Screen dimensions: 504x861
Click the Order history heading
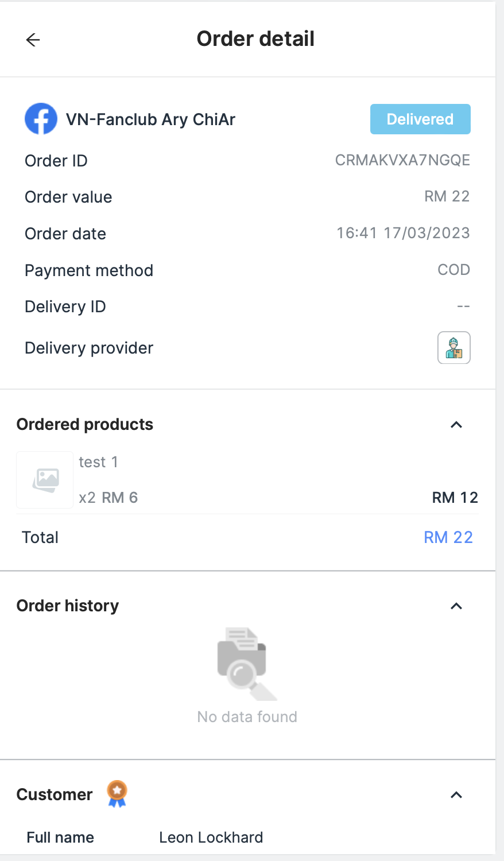(68, 606)
